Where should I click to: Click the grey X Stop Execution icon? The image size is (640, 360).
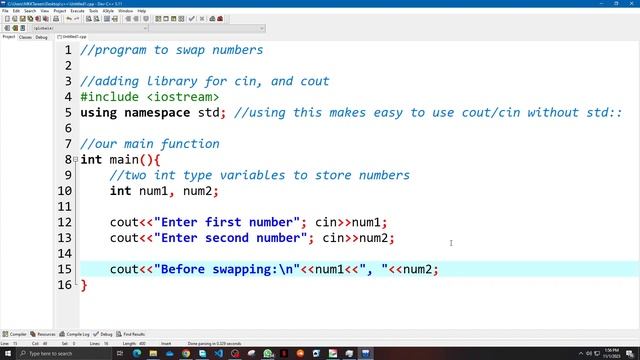(x=202, y=19)
